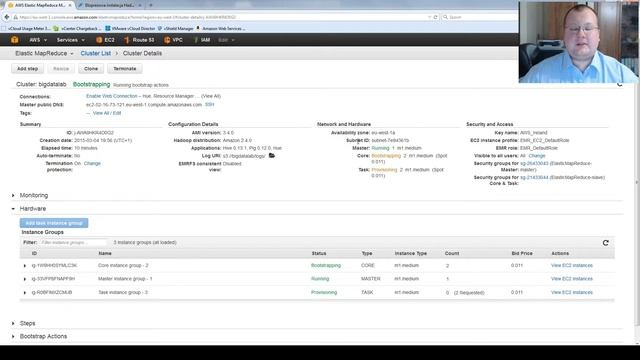Open the VPC shortcut in navbar

point(173,40)
